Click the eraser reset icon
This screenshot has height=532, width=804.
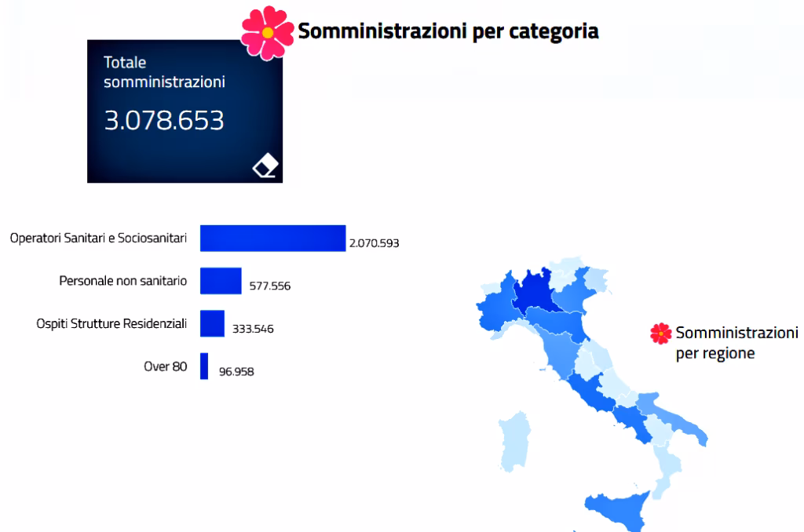(265, 166)
